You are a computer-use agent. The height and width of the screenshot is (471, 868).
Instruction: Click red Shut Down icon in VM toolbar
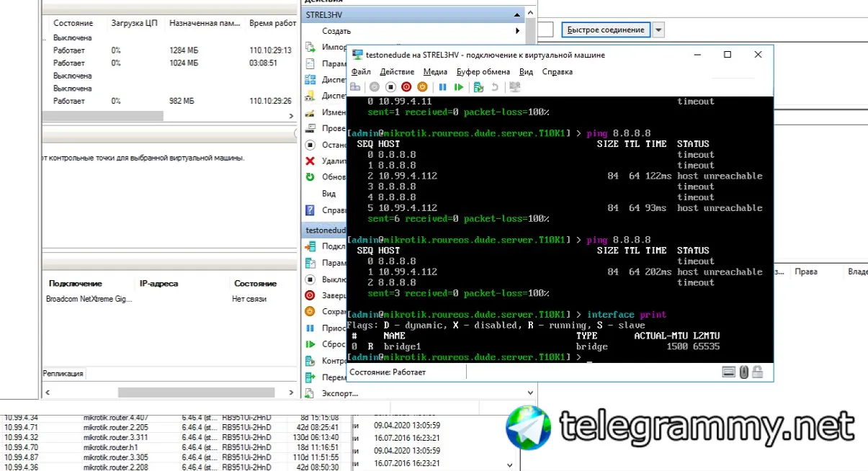coord(406,86)
